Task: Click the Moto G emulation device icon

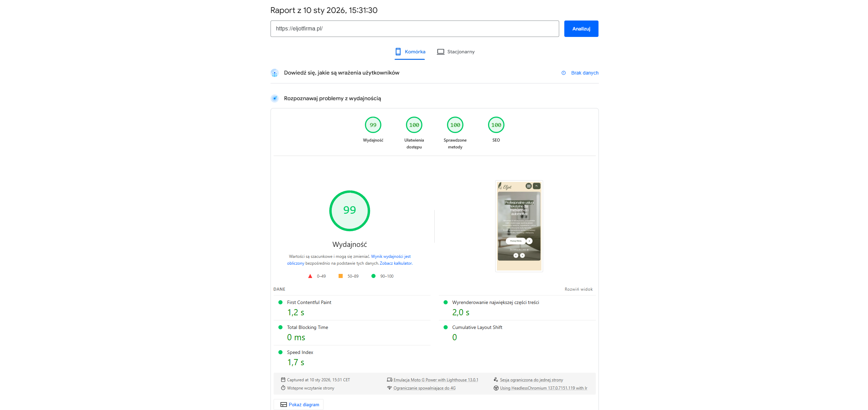Action: [389, 380]
